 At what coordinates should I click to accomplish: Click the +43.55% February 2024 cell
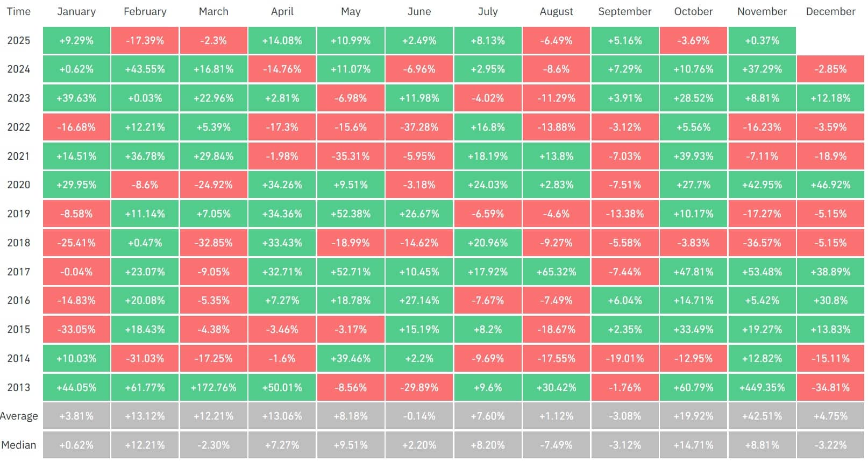pos(145,69)
